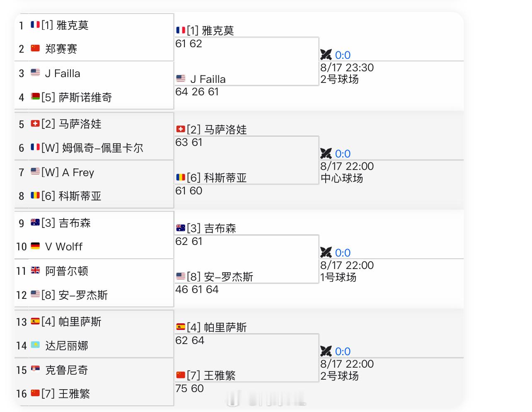The image size is (532, 412).
Task: Select first-round entry [W] 姆佩奇-佩里卡尔
Action: pos(87,148)
